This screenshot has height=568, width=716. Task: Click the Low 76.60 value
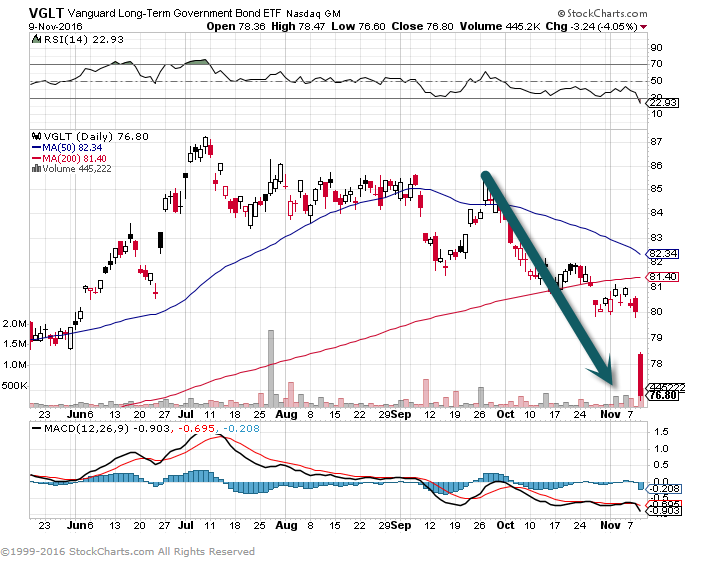358,26
